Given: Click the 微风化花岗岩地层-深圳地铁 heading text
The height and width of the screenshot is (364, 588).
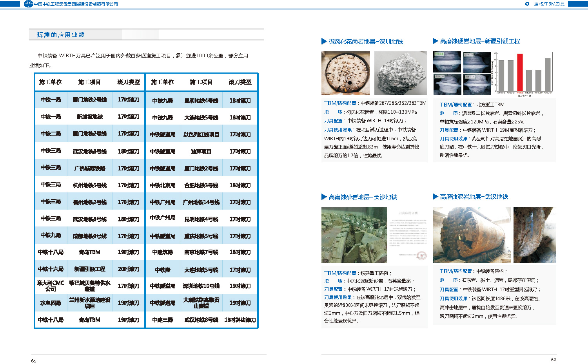Looking at the screenshot, I should pos(366,42).
